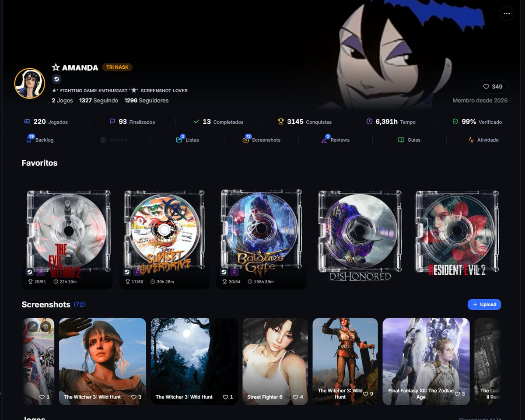Open the 1296 Seguidores list
The image size is (525, 420).
point(147,101)
